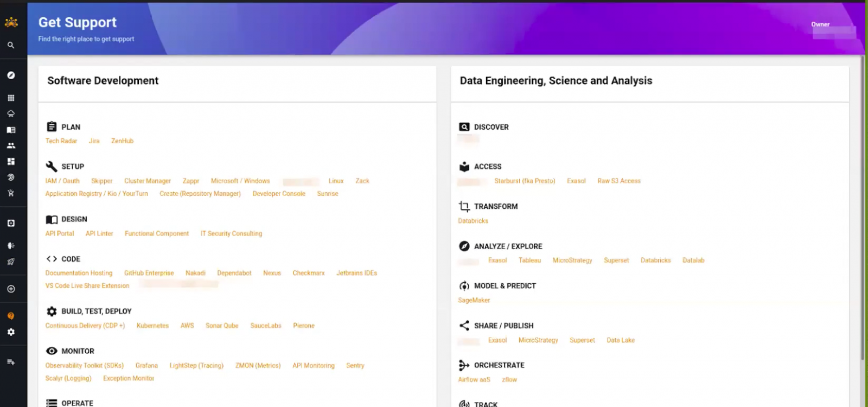The height and width of the screenshot is (407, 868).
Task: Open the Tech Radar link
Action: [x=61, y=141]
